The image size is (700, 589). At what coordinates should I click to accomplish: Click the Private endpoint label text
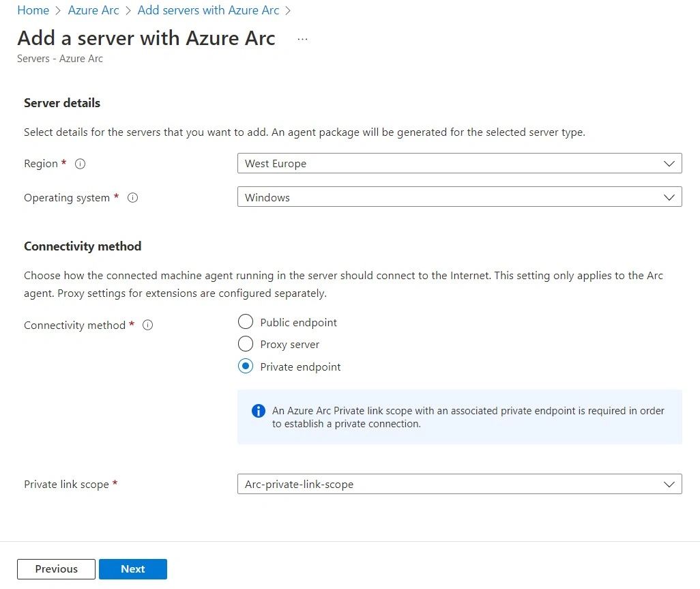tap(300, 367)
